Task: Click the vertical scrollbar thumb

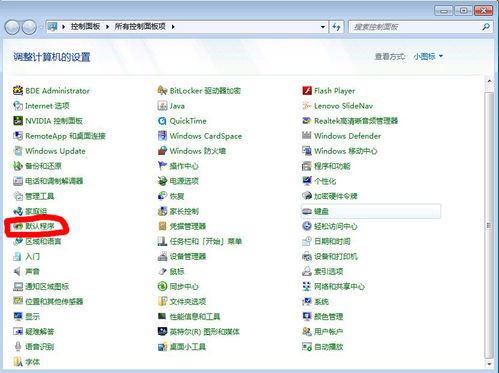Action: (x=489, y=225)
